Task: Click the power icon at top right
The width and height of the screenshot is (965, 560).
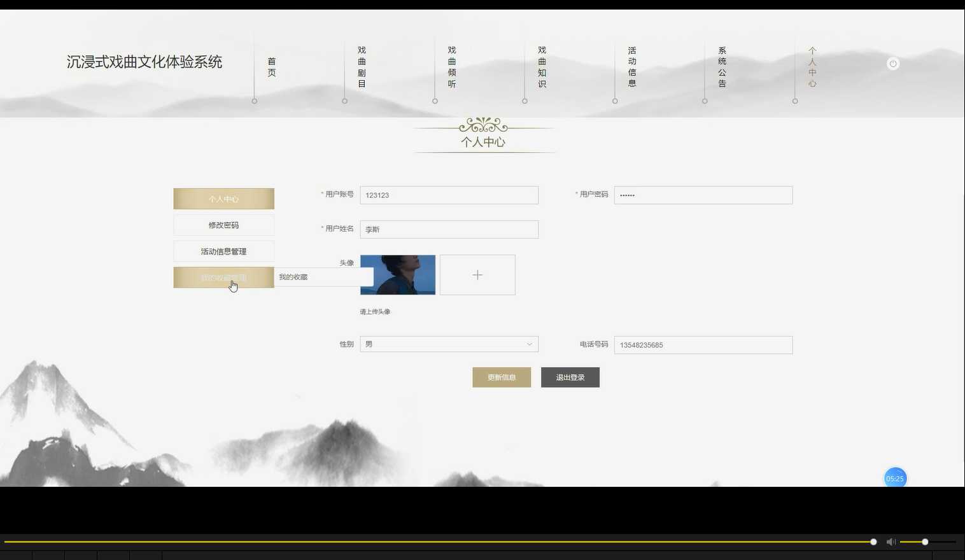Action: 892,63
